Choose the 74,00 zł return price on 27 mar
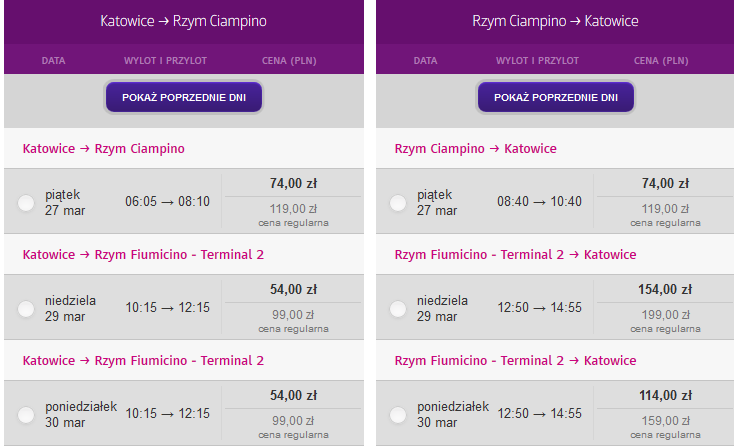This screenshot has height=446, width=734. click(665, 183)
